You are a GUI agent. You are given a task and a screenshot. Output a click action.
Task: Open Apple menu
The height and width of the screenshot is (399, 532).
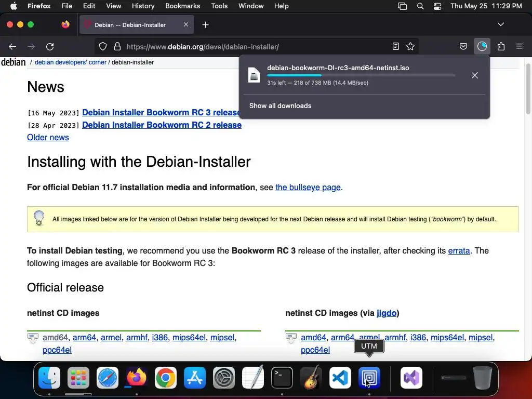point(13,6)
